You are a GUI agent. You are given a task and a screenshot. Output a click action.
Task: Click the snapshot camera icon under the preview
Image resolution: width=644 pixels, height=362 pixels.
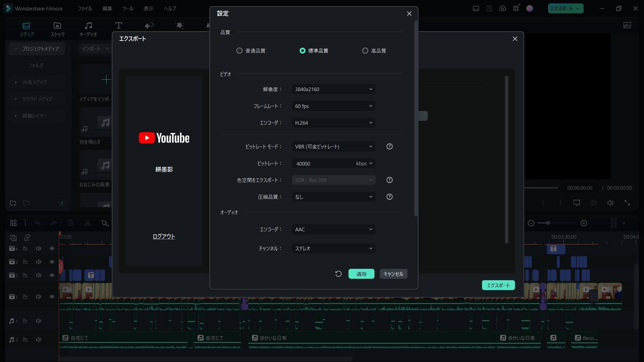593,202
